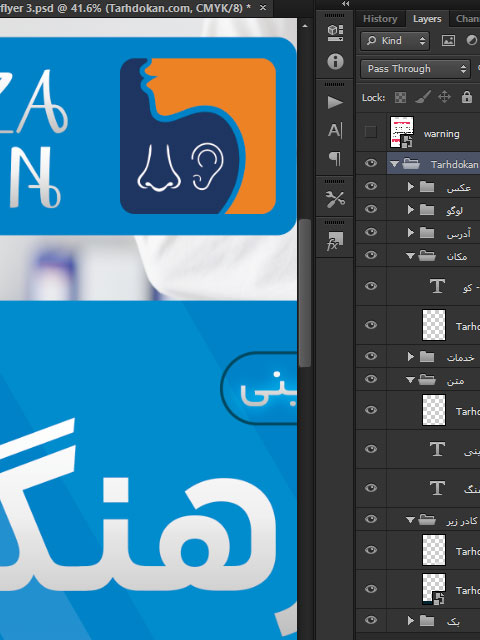
Task: Open the Paragraph panel icon
Action: 335,158
